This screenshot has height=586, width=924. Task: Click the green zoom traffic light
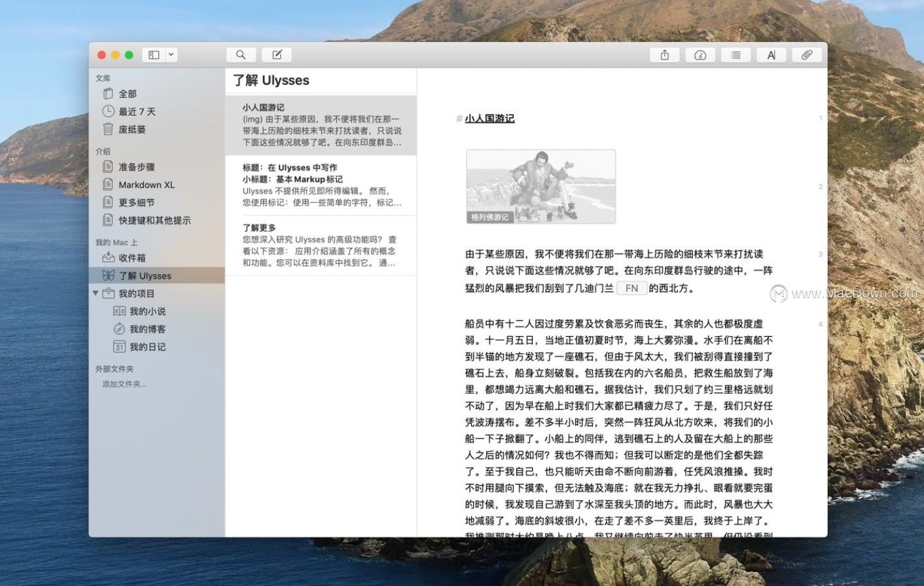130,55
